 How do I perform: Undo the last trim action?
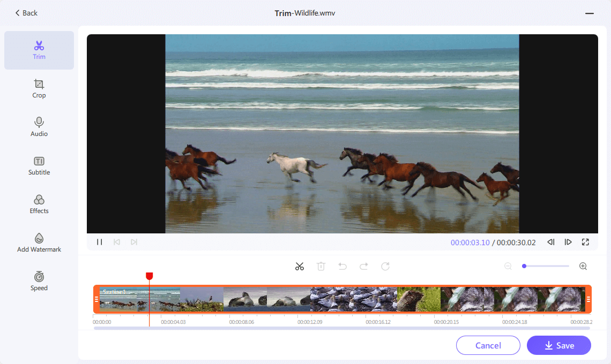click(x=342, y=266)
